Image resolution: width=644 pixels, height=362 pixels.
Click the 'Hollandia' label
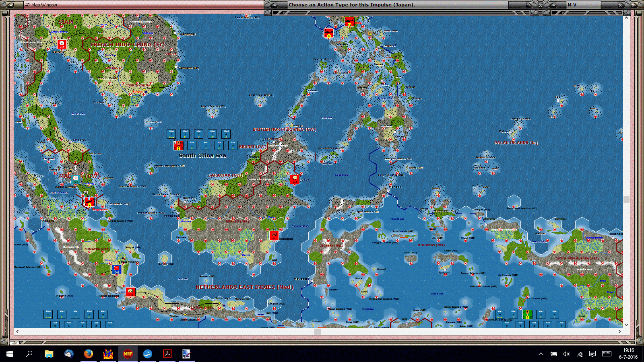(x=615, y=234)
